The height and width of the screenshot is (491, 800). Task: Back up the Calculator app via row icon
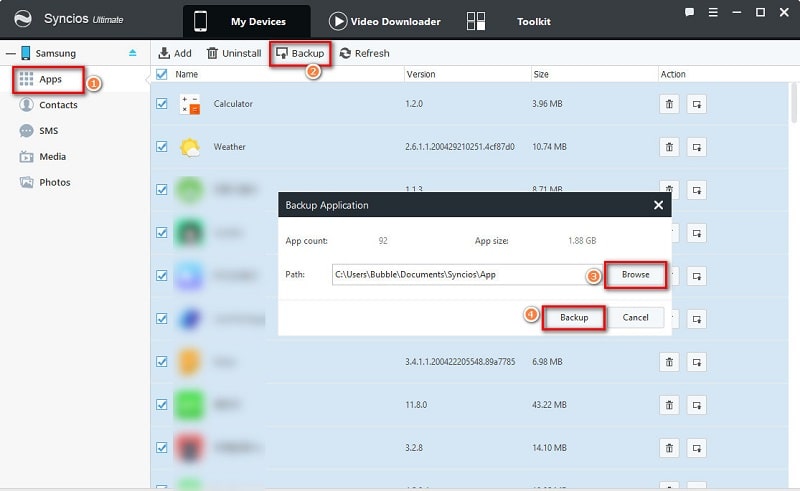[x=696, y=104]
